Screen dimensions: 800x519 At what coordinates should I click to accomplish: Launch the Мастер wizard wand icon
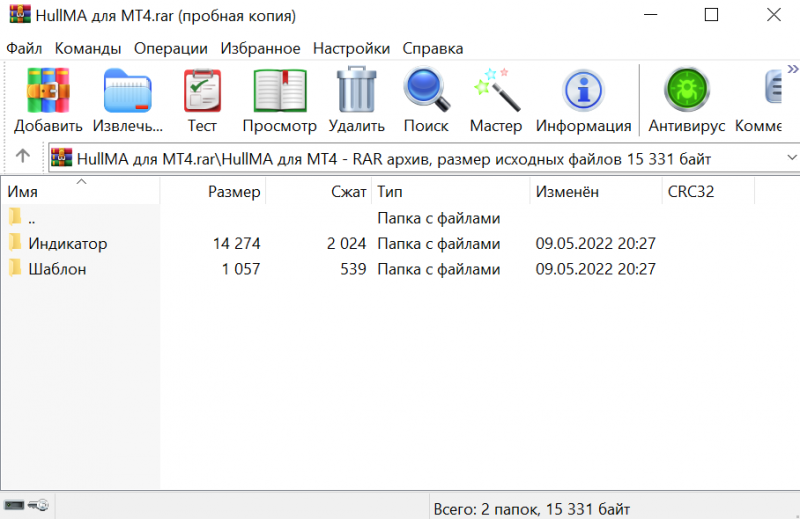(496, 89)
